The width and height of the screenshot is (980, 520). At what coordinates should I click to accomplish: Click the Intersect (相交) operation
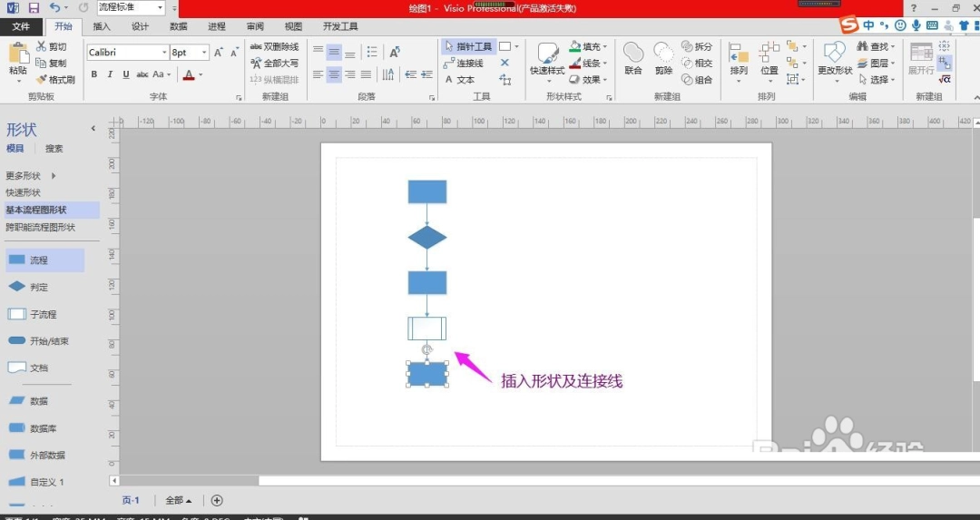tap(697, 63)
